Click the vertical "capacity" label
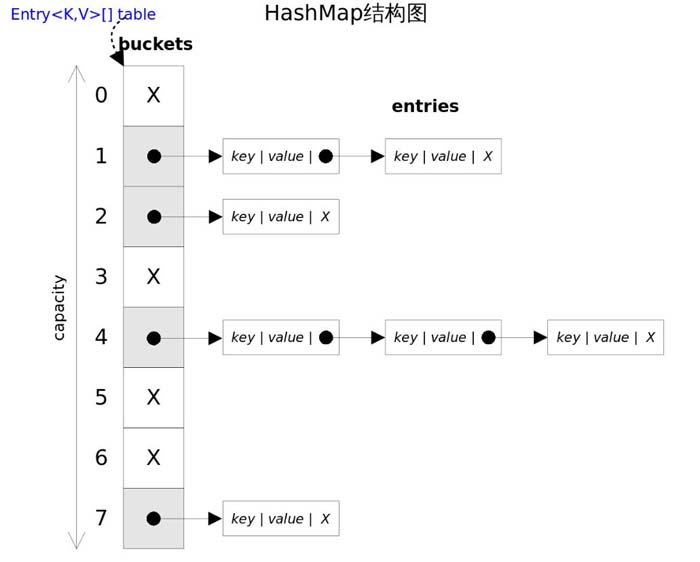Viewport: 700px width, 562px height. pos(59,307)
